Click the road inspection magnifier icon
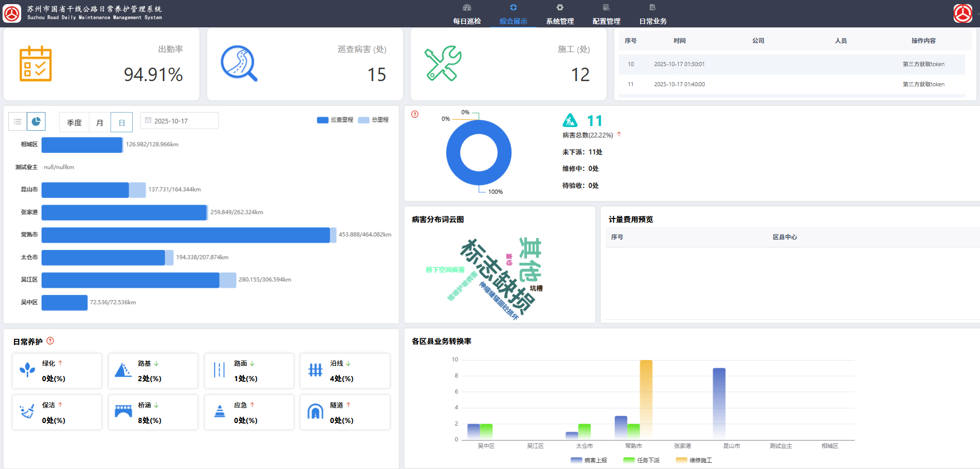980x469 pixels. [x=239, y=64]
